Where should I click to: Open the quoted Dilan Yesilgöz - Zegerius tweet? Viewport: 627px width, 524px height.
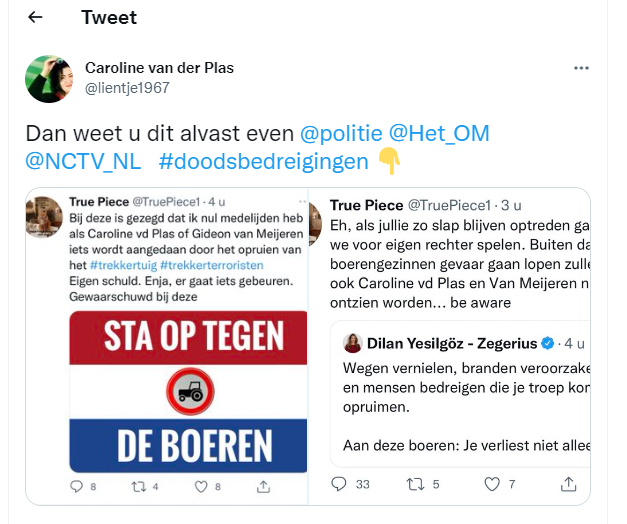[459, 400]
